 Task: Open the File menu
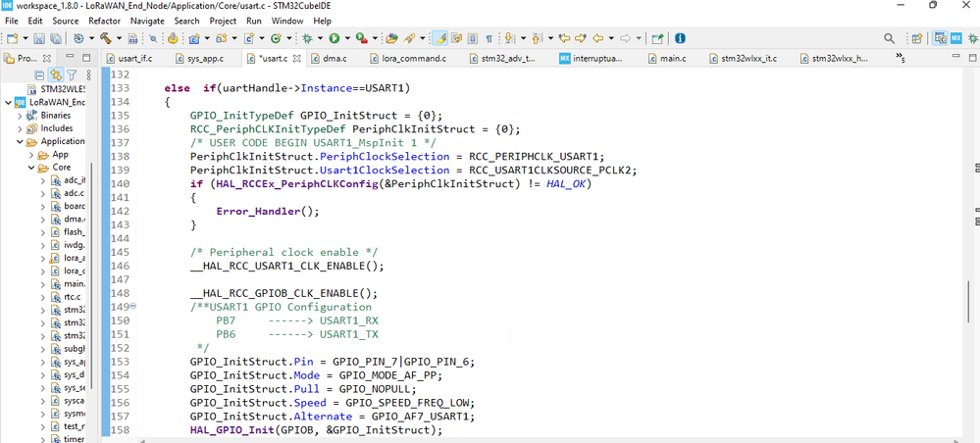pyautogui.click(x=11, y=21)
